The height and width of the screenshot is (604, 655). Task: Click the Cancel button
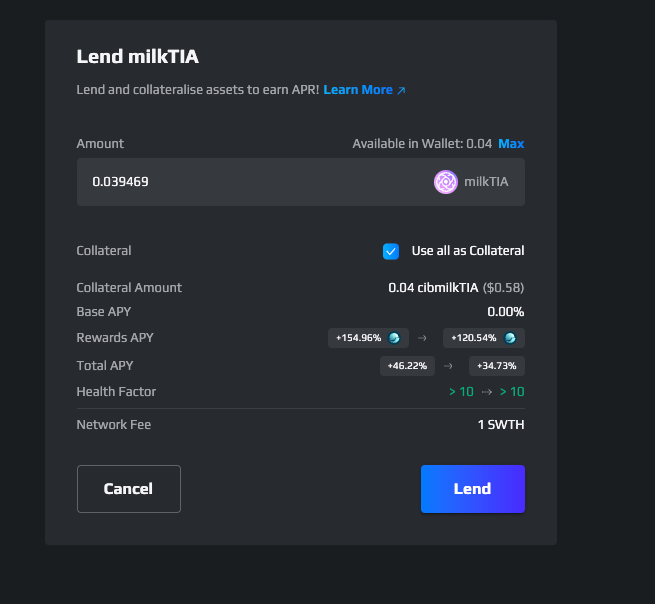129,489
